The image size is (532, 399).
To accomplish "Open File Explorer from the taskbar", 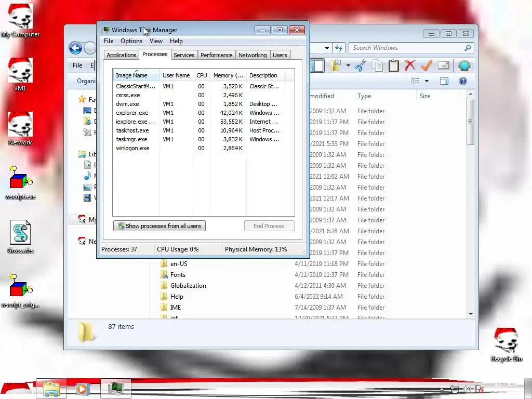I will pyautogui.click(x=51, y=389).
